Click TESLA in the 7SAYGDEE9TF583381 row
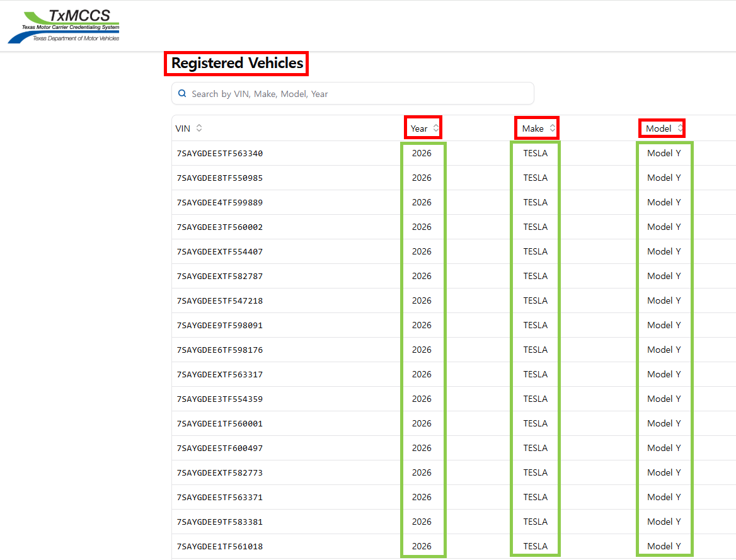Image resolution: width=736 pixels, height=560 pixels. point(536,522)
